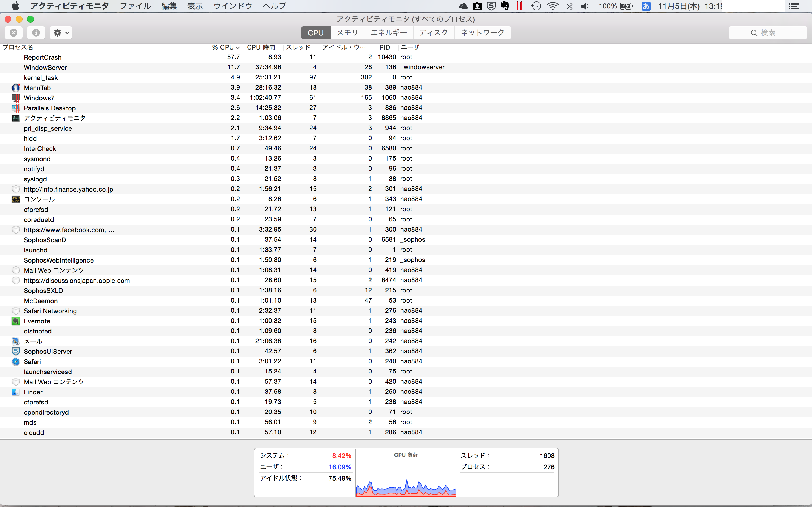812x507 pixels.
Task: Sort by PID column header
Action: click(x=385, y=47)
